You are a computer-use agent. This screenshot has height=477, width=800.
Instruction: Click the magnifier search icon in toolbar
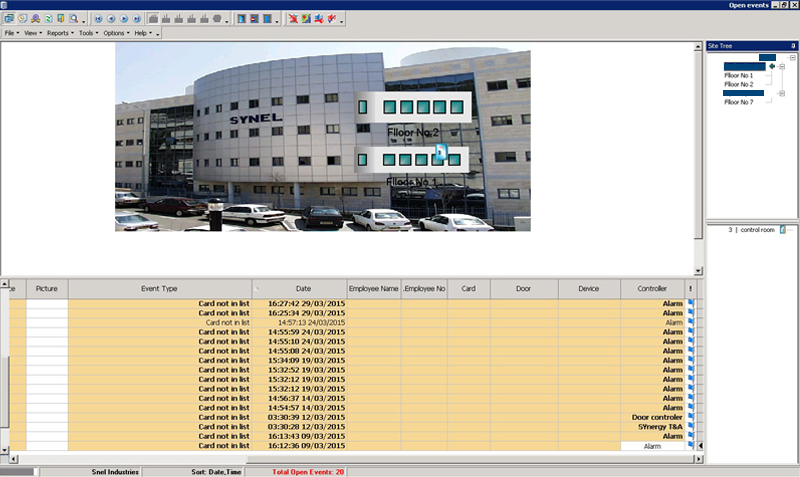(x=74, y=19)
